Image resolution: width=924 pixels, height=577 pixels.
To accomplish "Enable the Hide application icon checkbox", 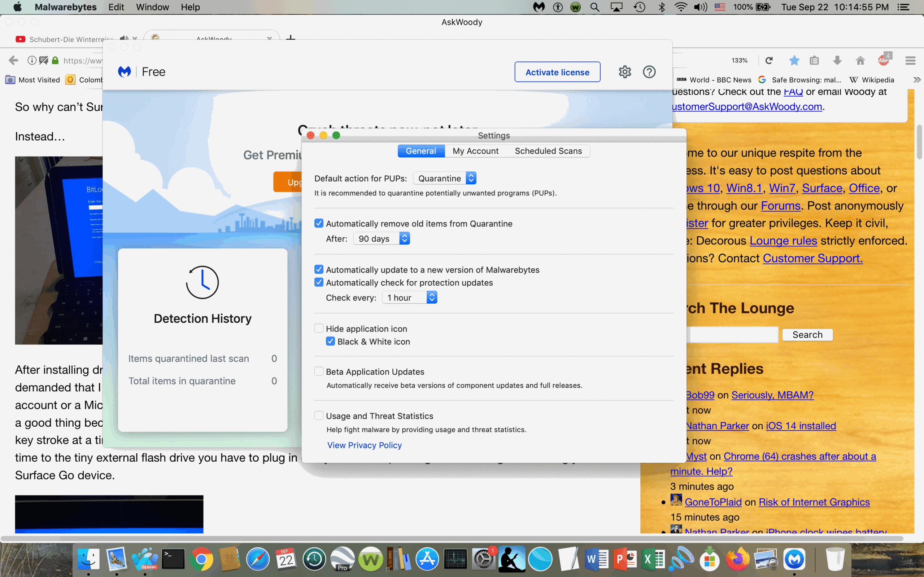I will [x=319, y=329].
